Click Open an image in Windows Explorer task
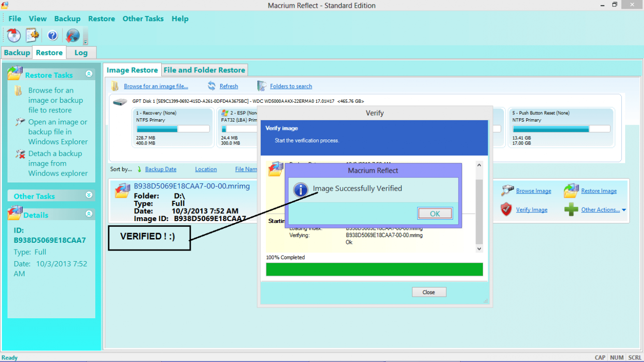The height and width of the screenshot is (362, 644). coord(58,132)
